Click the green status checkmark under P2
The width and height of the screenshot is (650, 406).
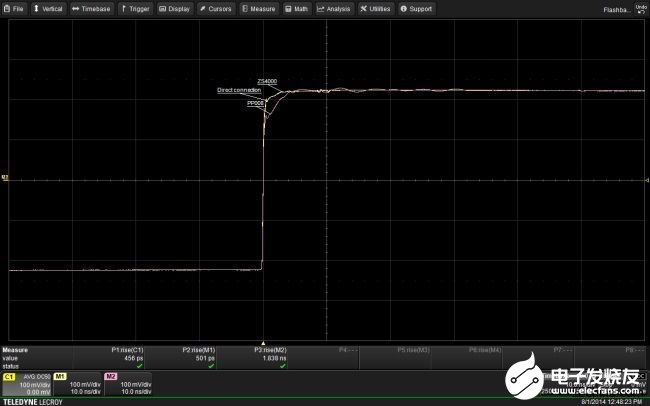[211, 366]
